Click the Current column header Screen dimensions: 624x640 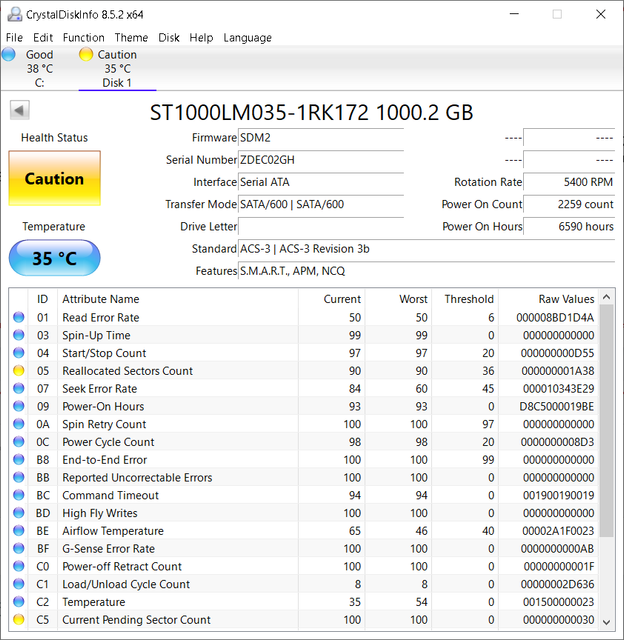coord(331,299)
